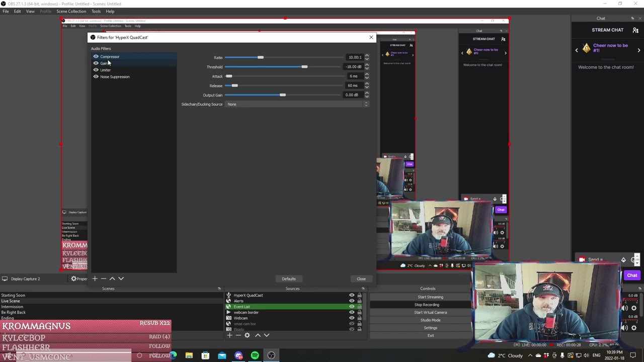Viewport: 644px width, 362px height.
Task: Go to previous chat leaderboard with left chevron
Action: point(577,50)
